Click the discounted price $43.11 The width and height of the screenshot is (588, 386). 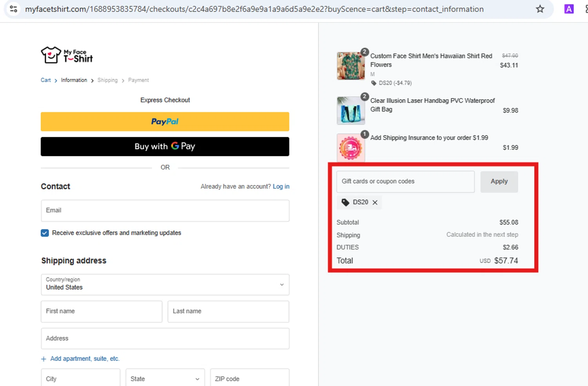tap(509, 65)
